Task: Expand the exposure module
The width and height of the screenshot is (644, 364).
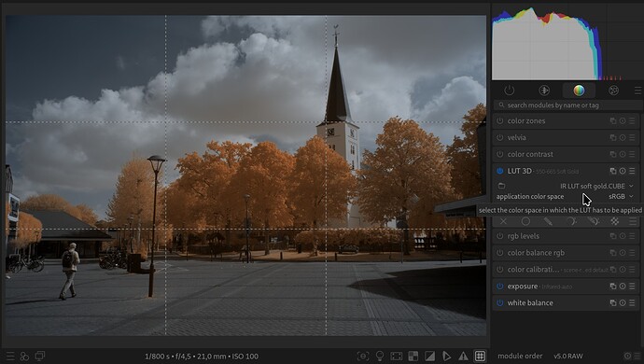Action: pos(523,286)
